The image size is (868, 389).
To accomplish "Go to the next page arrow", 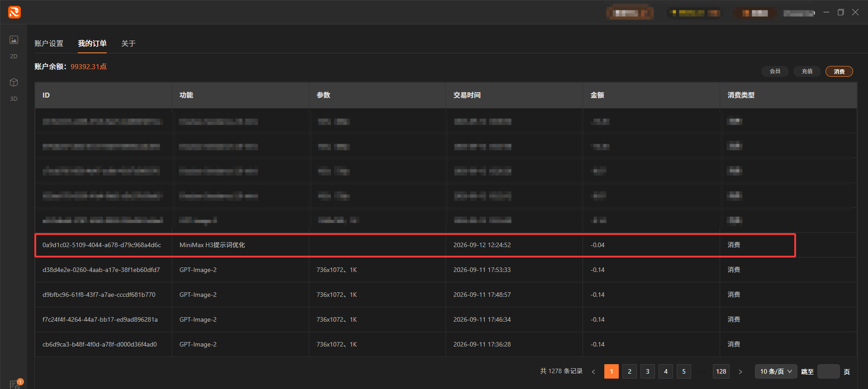I will pyautogui.click(x=740, y=371).
